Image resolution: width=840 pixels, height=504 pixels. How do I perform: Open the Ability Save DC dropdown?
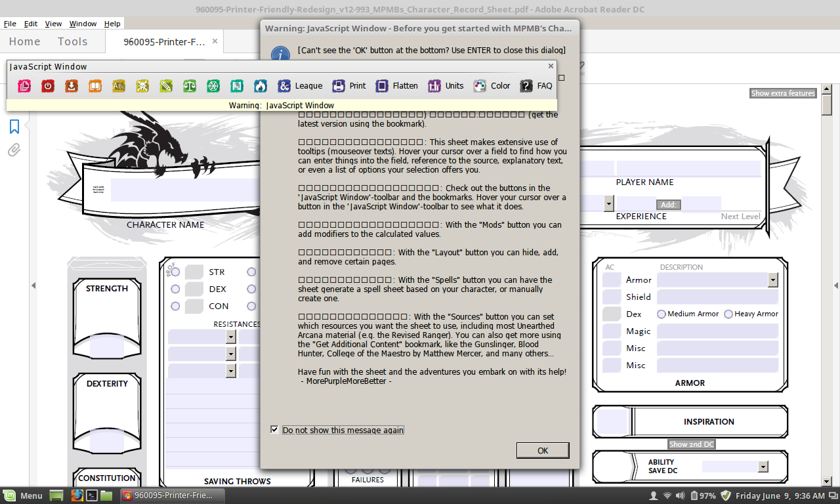(x=763, y=467)
